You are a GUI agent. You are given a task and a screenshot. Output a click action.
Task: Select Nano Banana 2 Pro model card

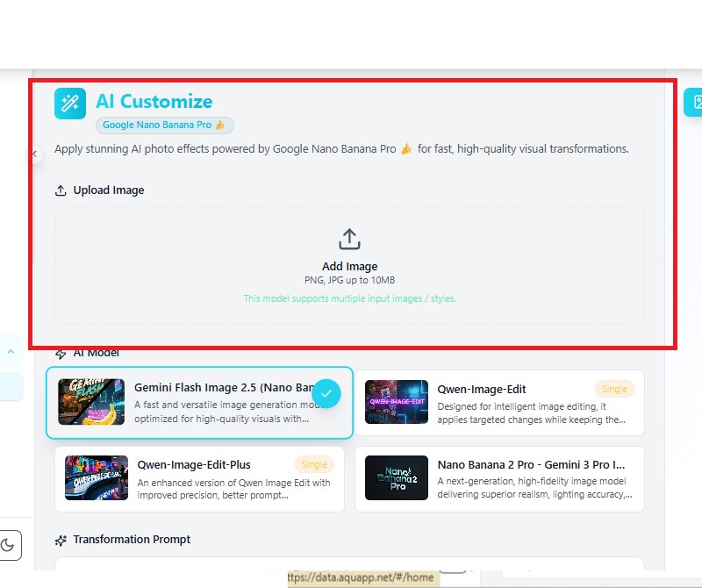tap(499, 479)
